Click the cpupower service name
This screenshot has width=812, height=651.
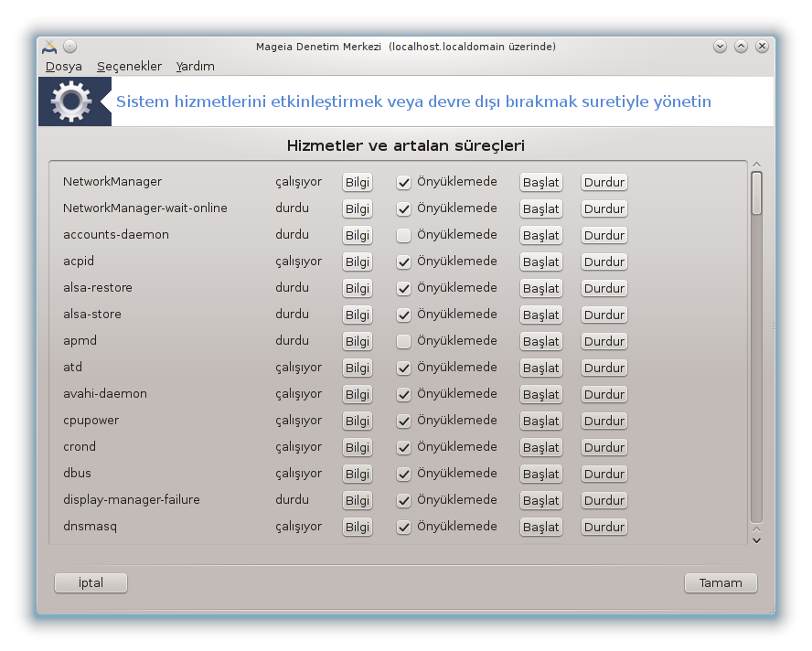91,421
